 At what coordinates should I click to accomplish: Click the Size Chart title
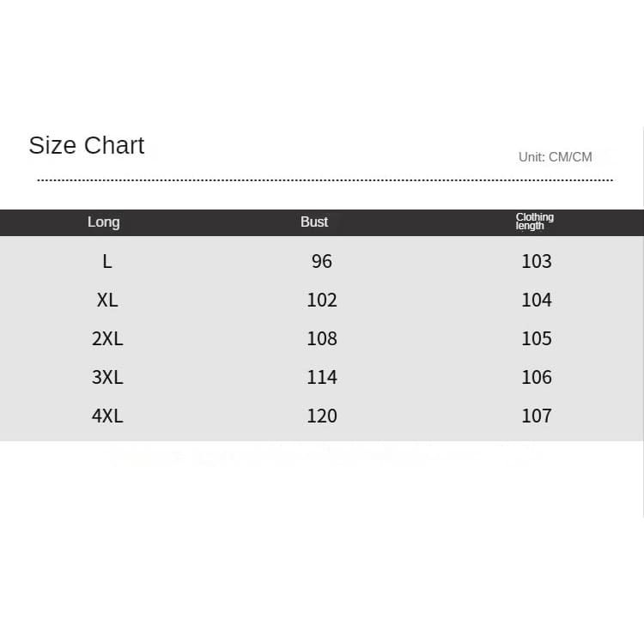[87, 145]
